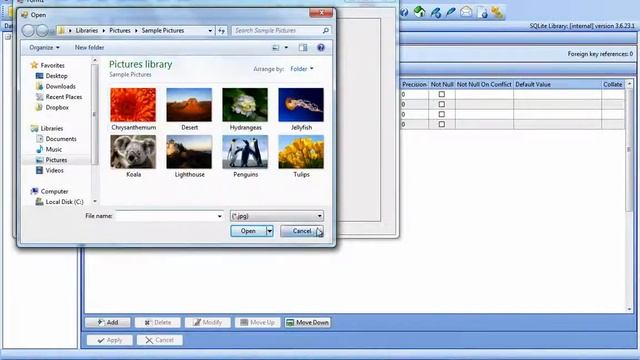
Task: Select Documents library in navigation pane
Action: 56,139
